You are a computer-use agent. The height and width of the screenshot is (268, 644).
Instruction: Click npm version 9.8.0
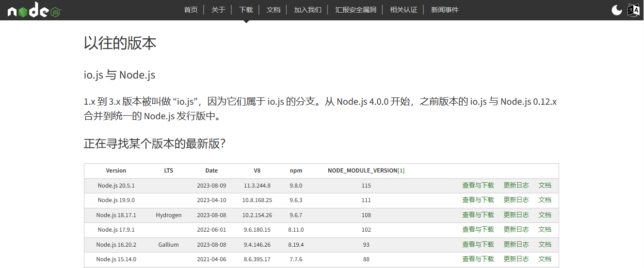tap(296, 186)
